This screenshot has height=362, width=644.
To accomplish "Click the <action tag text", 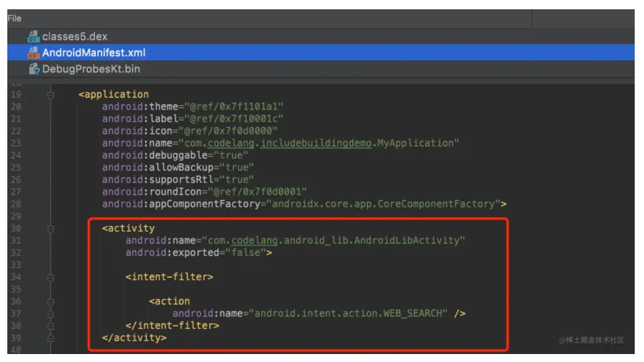I will tap(169, 302).
